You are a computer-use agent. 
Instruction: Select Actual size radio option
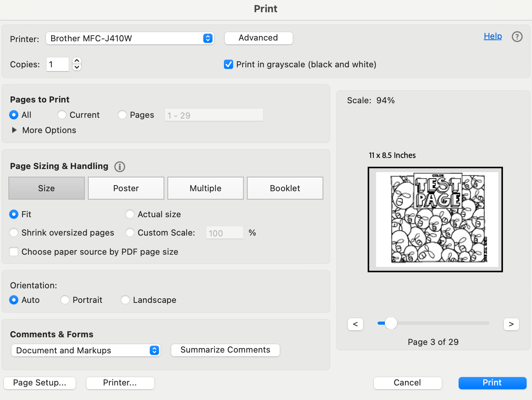[x=130, y=214]
